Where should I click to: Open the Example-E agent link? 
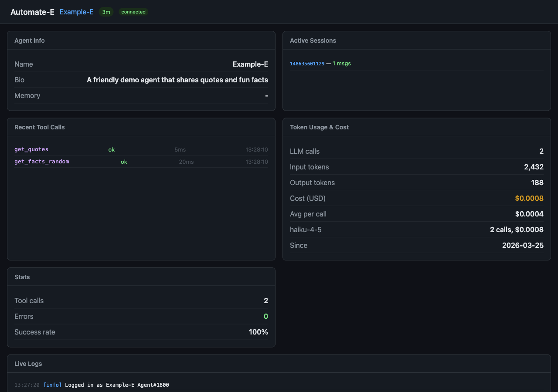click(x=77, y=12)
